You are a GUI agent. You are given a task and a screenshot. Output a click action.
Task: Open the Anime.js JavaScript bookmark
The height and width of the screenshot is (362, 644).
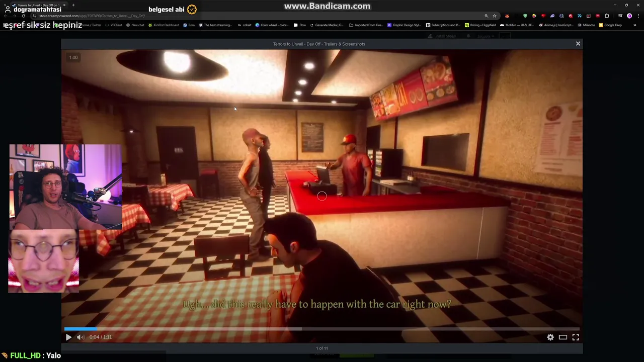tap(556, 25)
